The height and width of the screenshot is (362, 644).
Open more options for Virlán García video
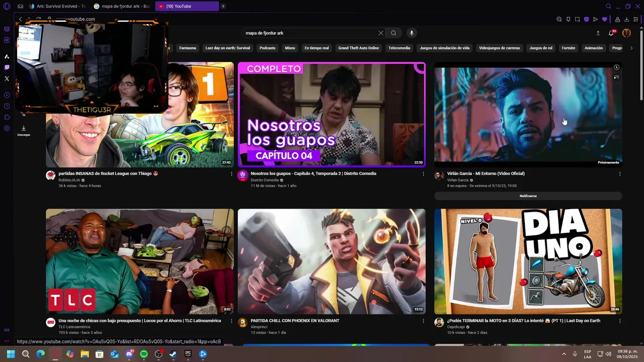(x=620, y=174)
